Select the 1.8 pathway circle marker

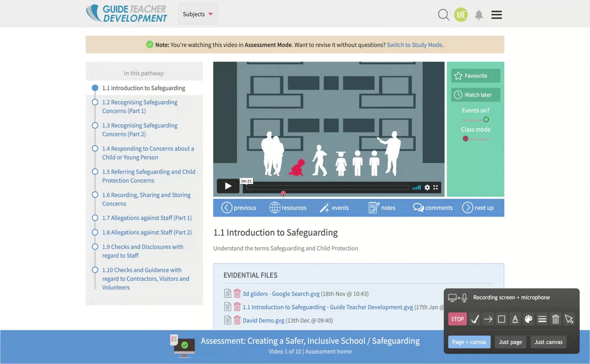pos(95,232)
